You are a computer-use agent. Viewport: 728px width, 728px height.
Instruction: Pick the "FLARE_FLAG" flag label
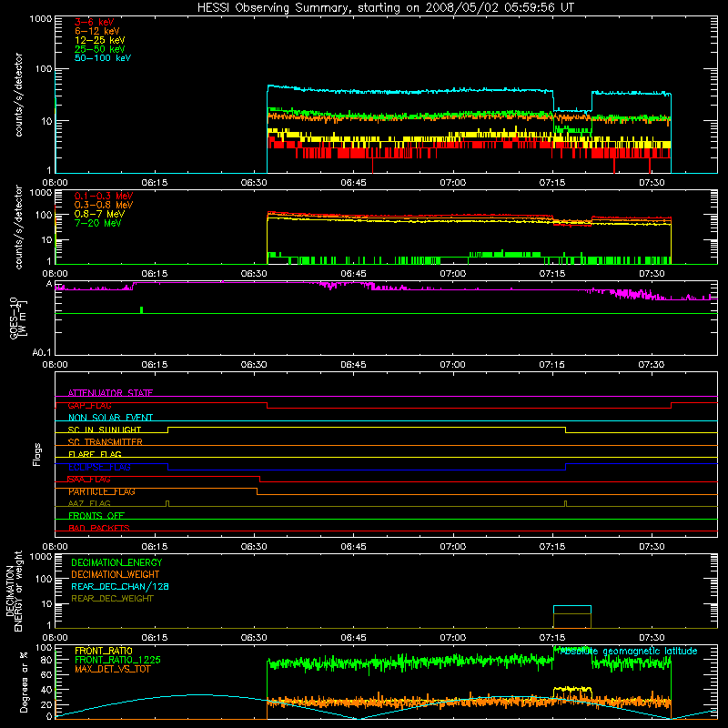tap(95, 454)
